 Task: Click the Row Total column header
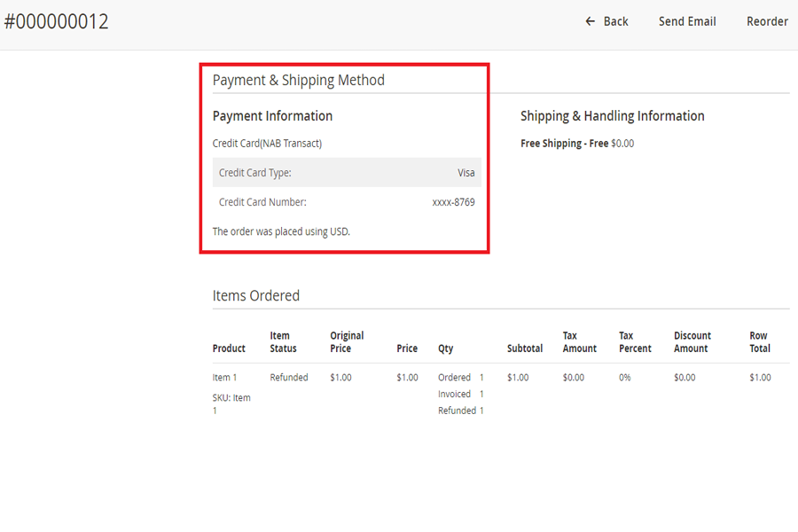point(759,342)
